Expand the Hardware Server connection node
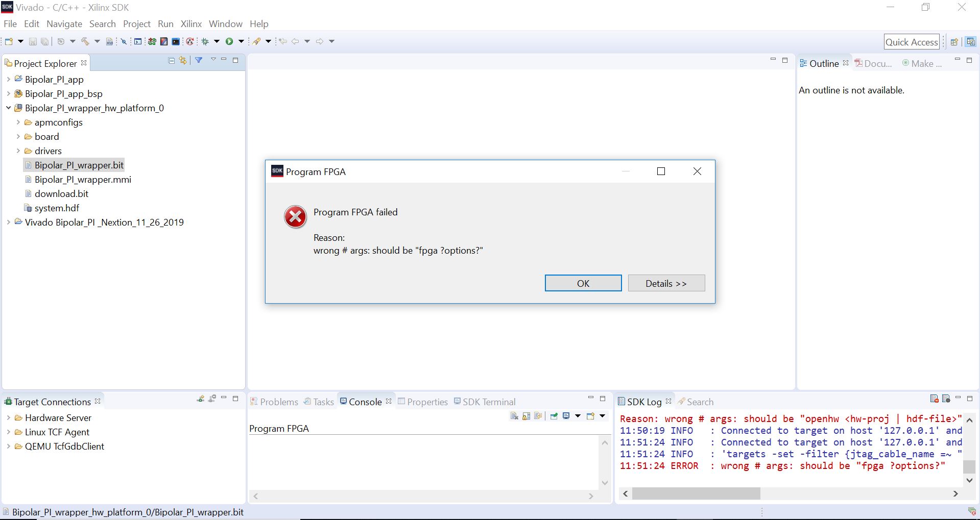 point(8,417)
